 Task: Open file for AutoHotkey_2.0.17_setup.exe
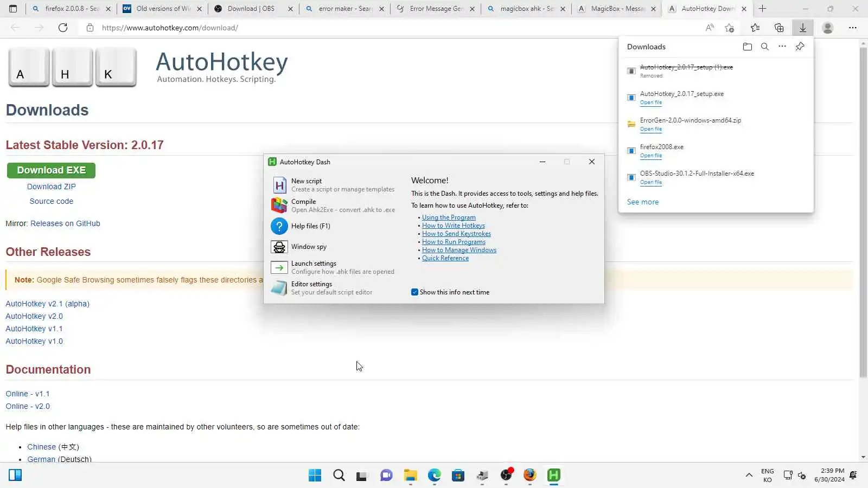coord(651,102)
